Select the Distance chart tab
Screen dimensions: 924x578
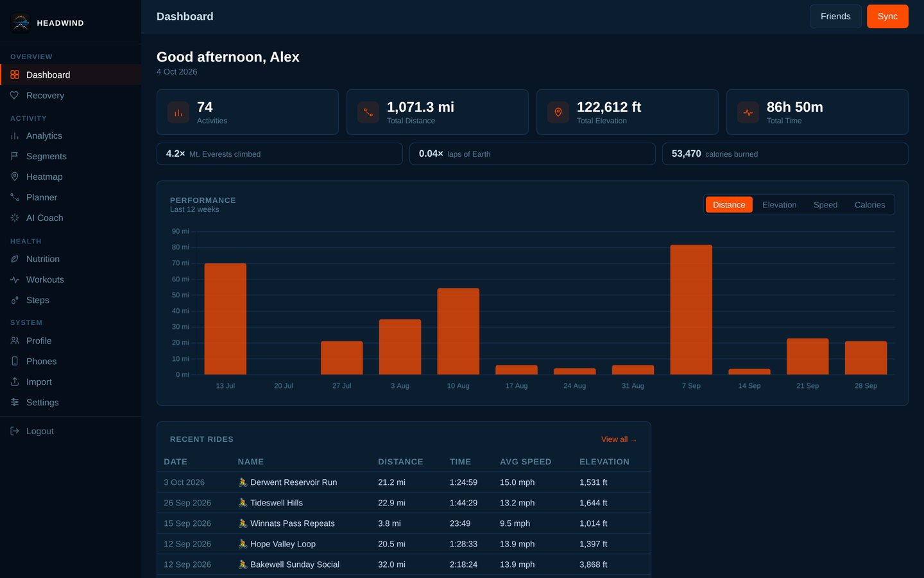[729, 205]
